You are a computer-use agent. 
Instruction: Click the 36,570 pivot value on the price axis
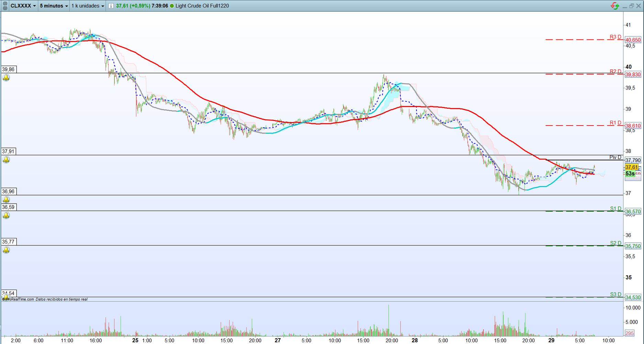click(x=633, y=212)
